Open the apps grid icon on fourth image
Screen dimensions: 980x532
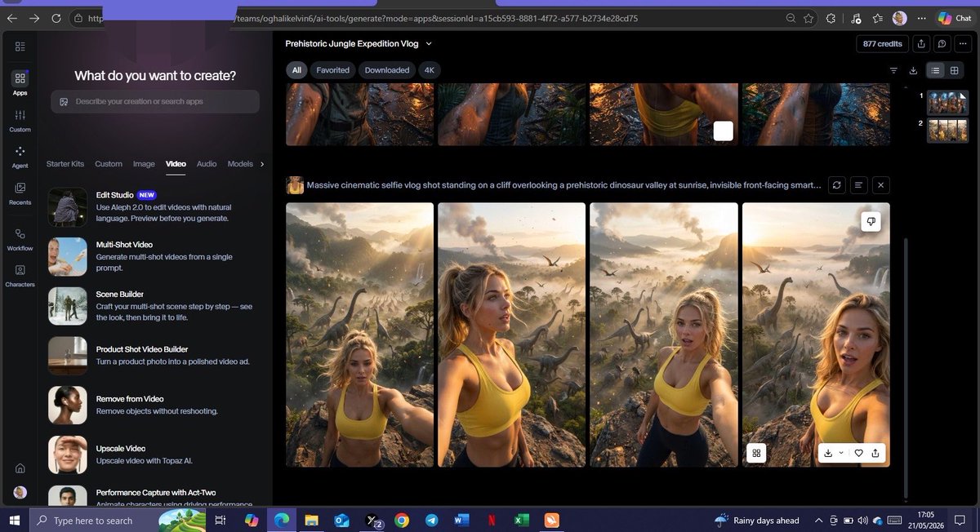756,454
